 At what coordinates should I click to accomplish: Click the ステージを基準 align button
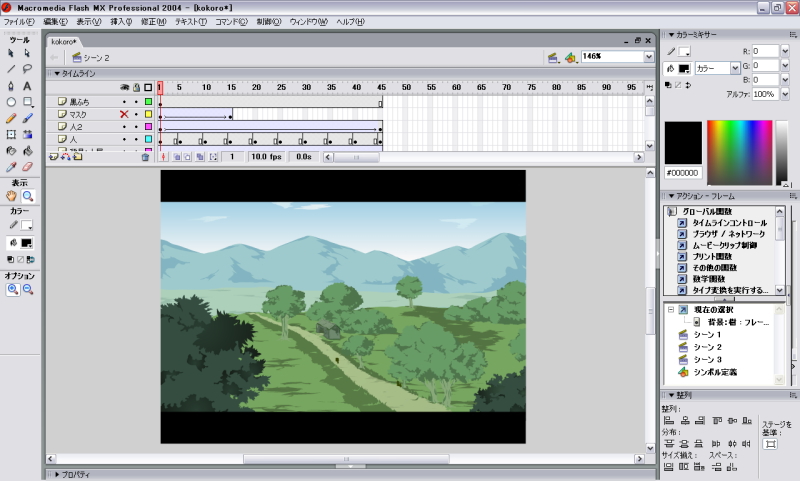[770, 444]
